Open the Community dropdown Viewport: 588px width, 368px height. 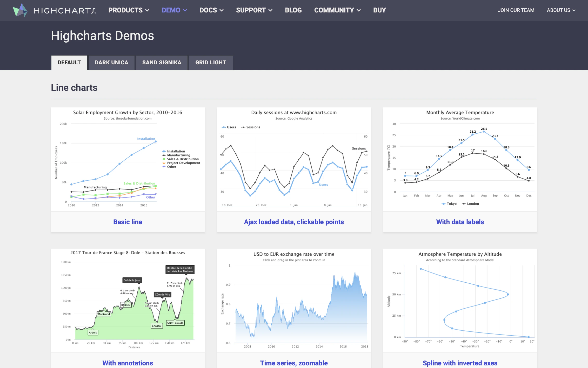pos(337,10)
